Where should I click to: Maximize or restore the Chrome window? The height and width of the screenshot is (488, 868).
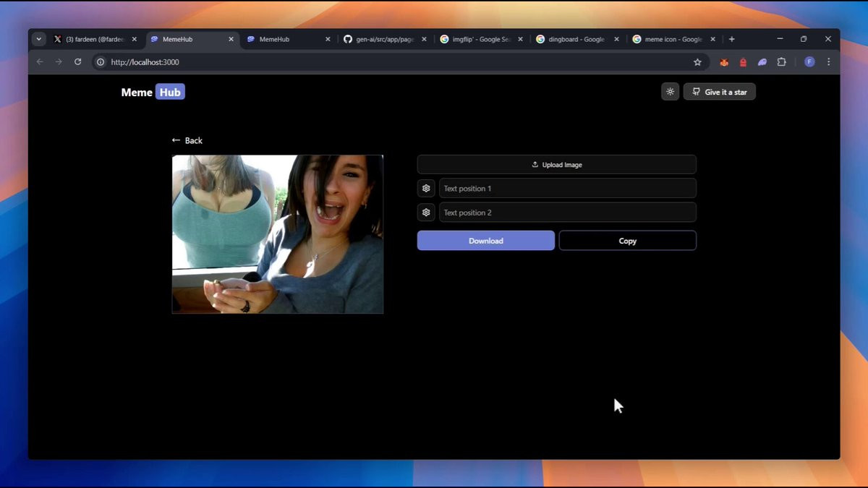coord(804,39)
